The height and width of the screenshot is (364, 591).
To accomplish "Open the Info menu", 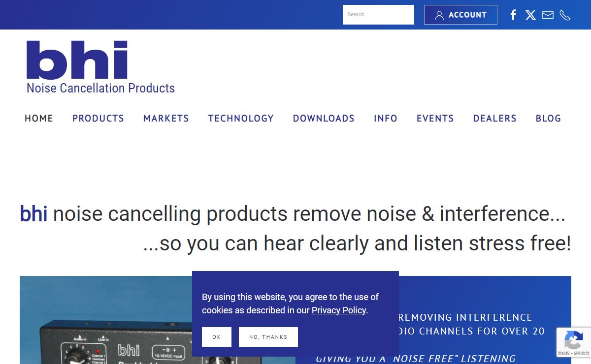I will tap(386, 118).
